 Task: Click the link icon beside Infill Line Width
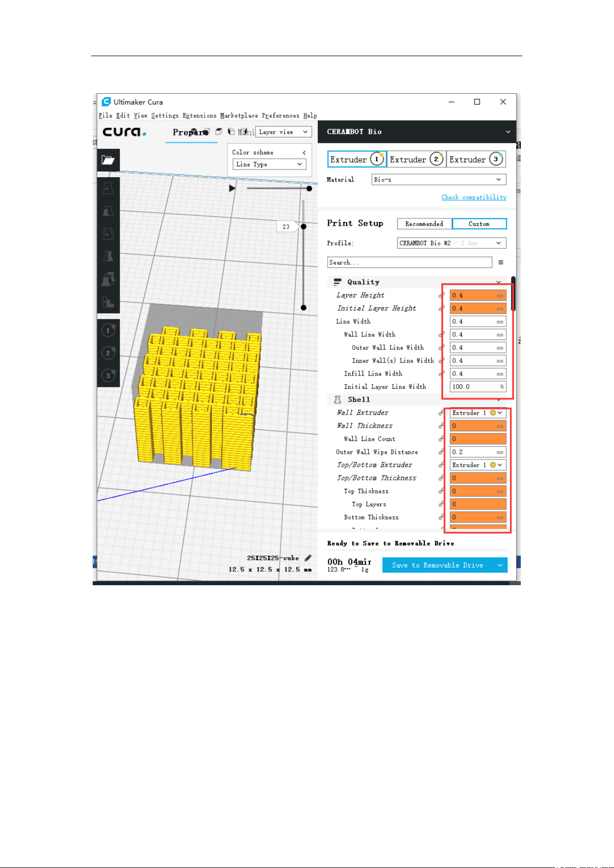(441, 373)
